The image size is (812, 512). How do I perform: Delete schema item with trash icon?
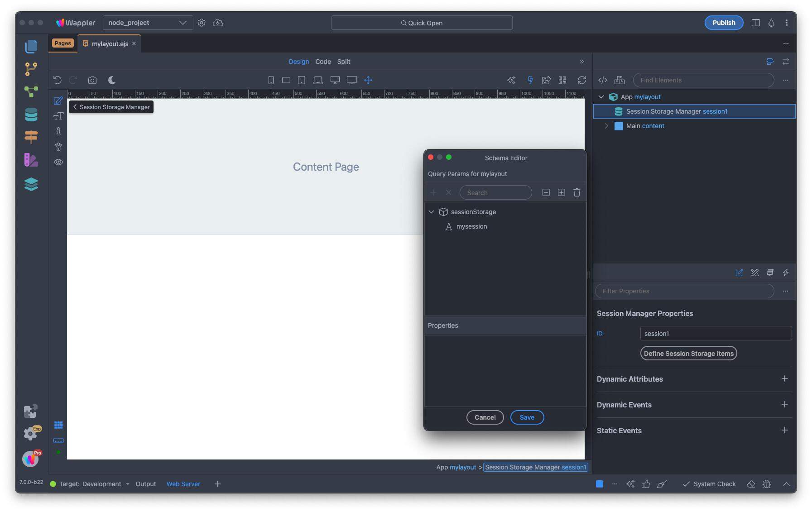click(577, 192)
